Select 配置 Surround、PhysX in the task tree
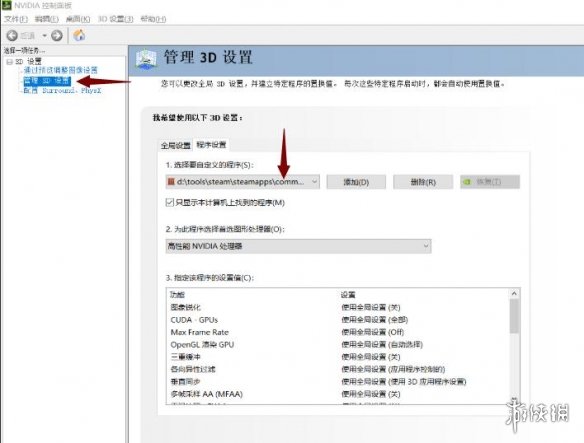The width and height of the screenshot is (584, 443). coord(62,91)
